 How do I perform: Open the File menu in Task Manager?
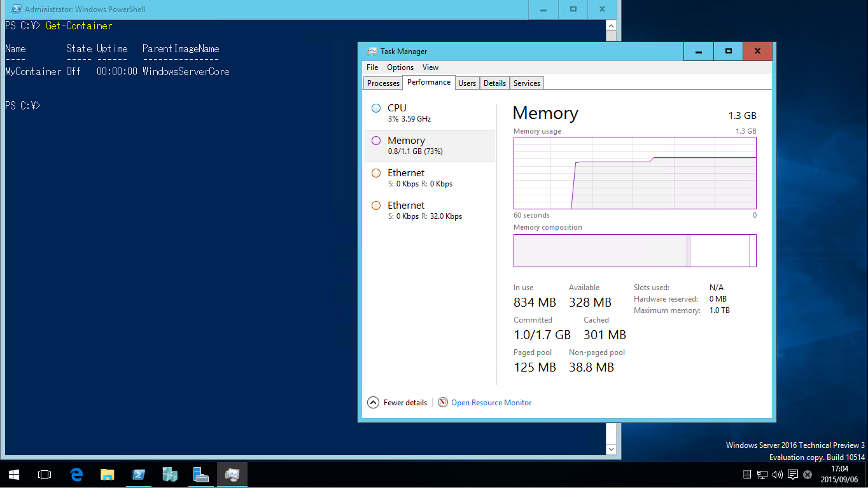click(x=372, y=67)
